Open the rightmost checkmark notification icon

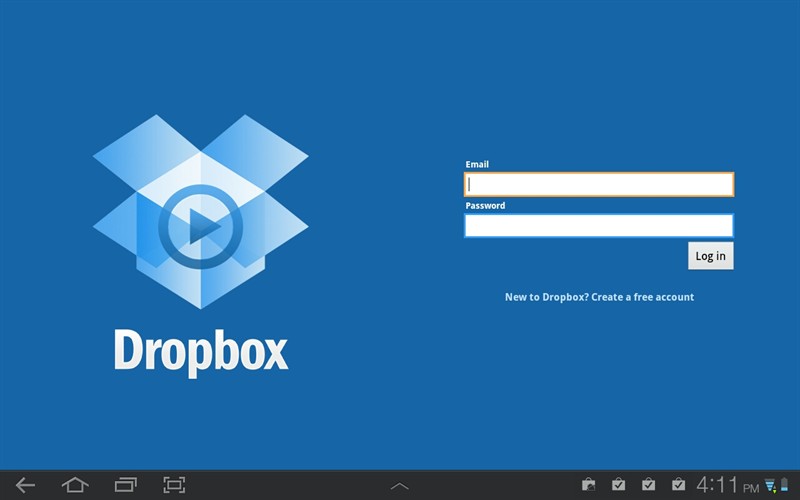[679, 485]
